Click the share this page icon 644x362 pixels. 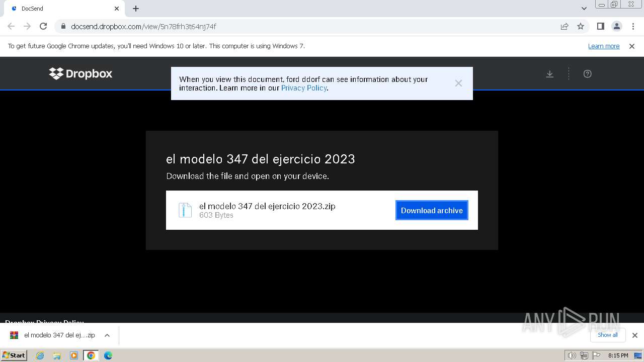[565, 26]
